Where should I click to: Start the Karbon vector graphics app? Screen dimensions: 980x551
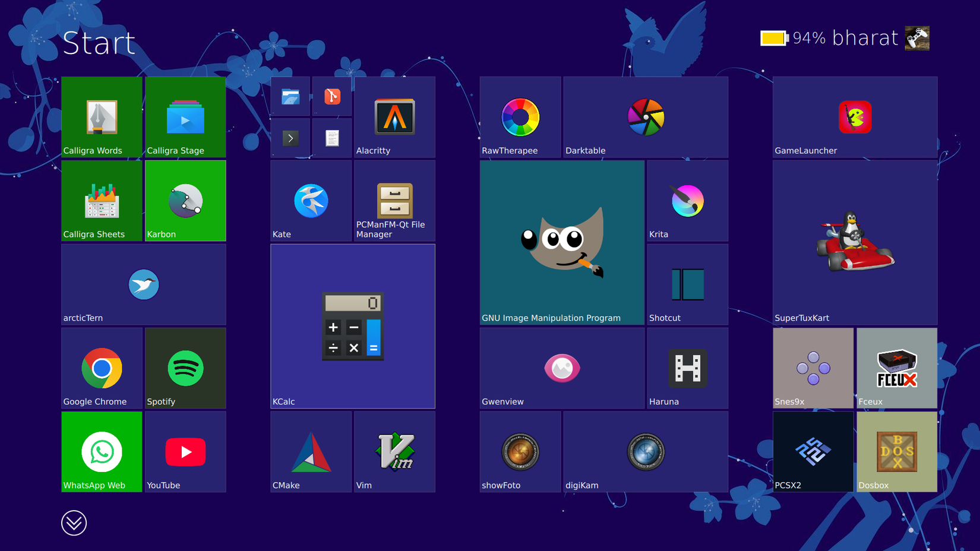[185, 201]
